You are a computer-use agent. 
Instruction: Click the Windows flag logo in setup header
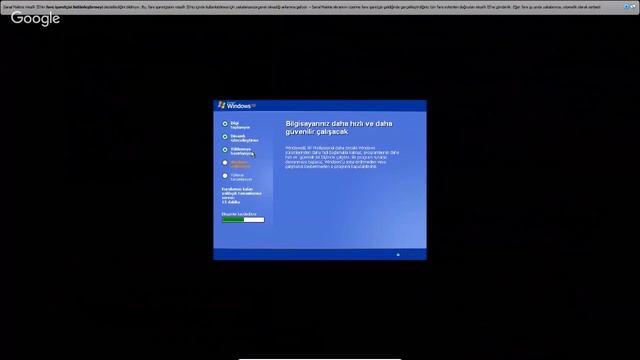click(222, 105)
